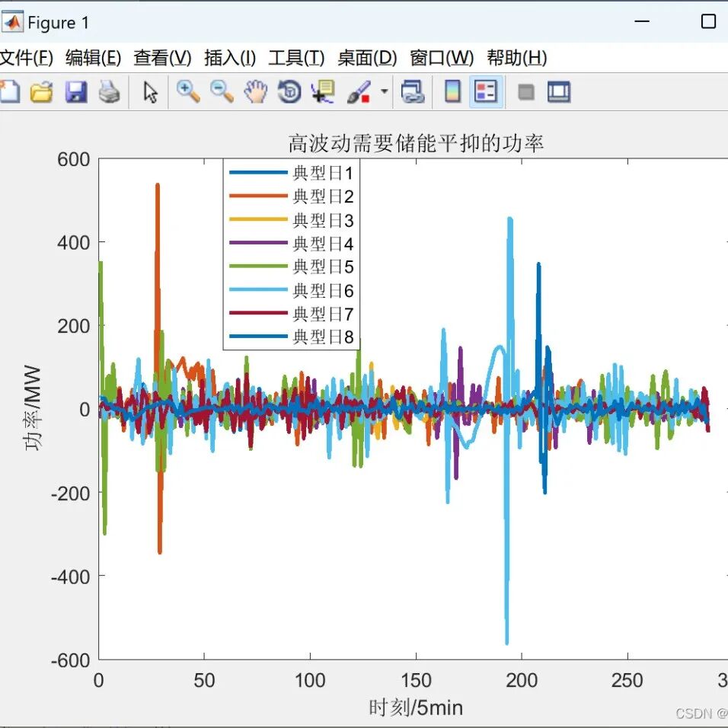Screen dimensions: 728x728
Task: Open the 窗口(W) menu
Action: pyautogui.click(x=442, y=58)
